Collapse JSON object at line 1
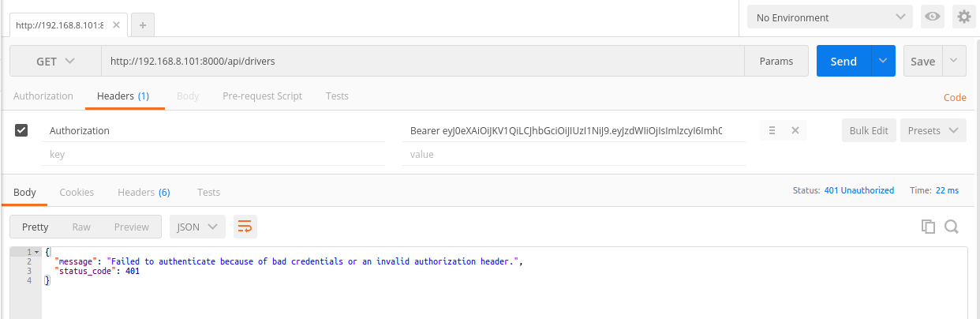The height and width of the screenshot is (319, 980). (38, 252)
